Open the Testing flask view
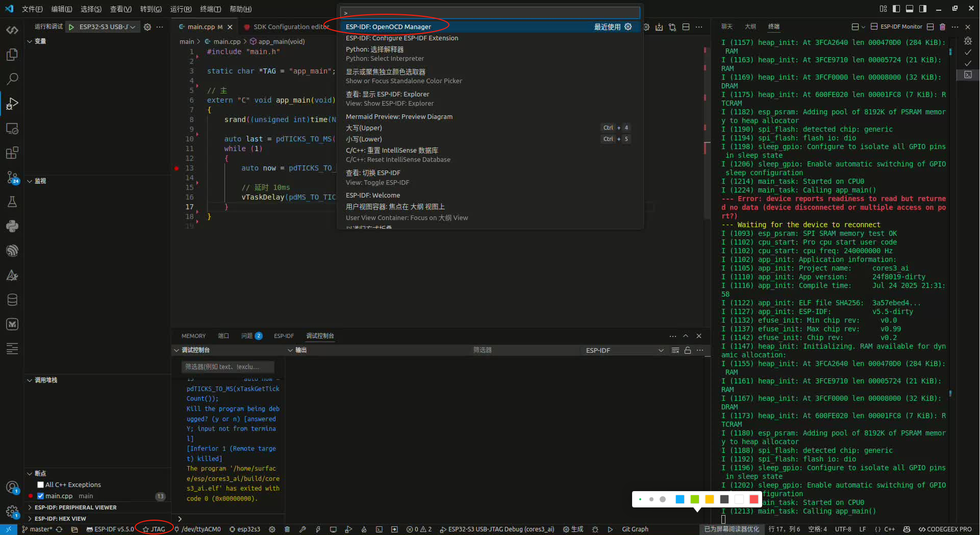This screenshot has width=980, height=535. coord(12,202)
